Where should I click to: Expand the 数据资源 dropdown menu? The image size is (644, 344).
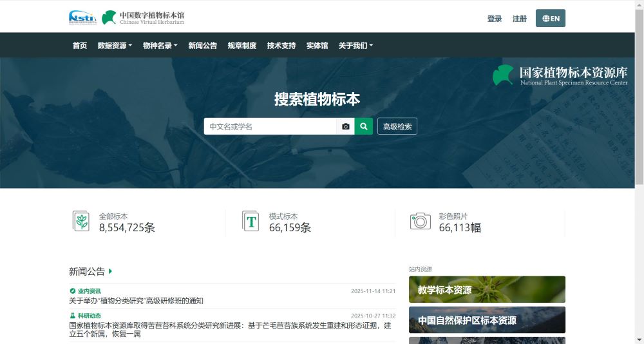[115, 46]
